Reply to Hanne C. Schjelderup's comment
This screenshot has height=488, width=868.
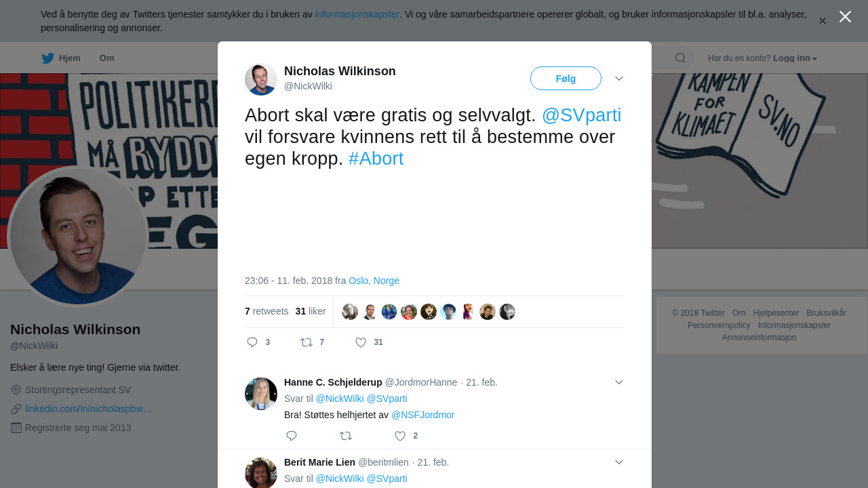coord(292,436)
